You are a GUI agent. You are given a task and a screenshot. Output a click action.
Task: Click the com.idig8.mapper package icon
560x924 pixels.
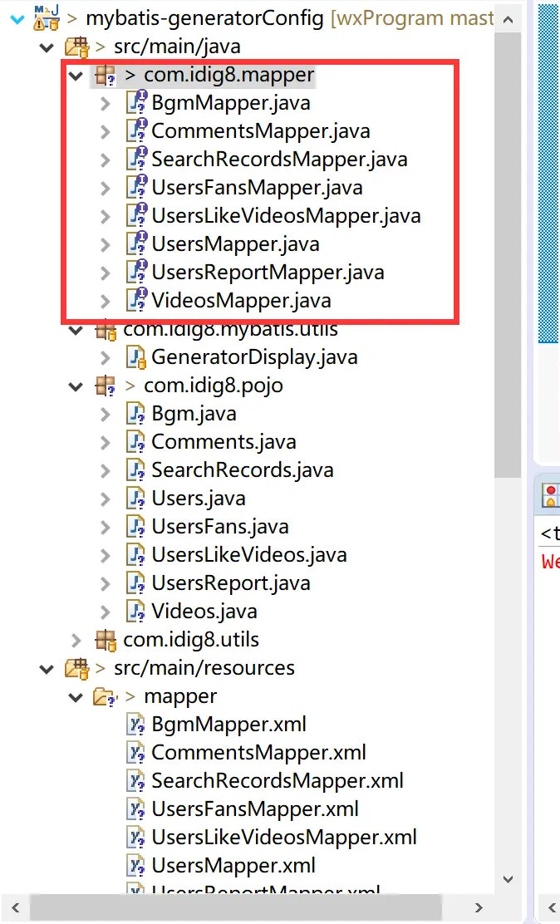click(x=106, y=75)
